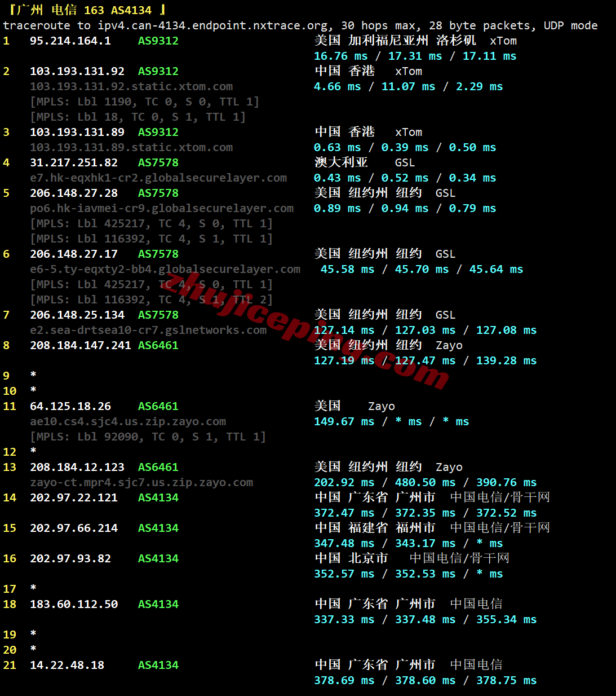Click IP 208.184.12.123 at hop 13
The image size is (616, 696).
(77, 467)
